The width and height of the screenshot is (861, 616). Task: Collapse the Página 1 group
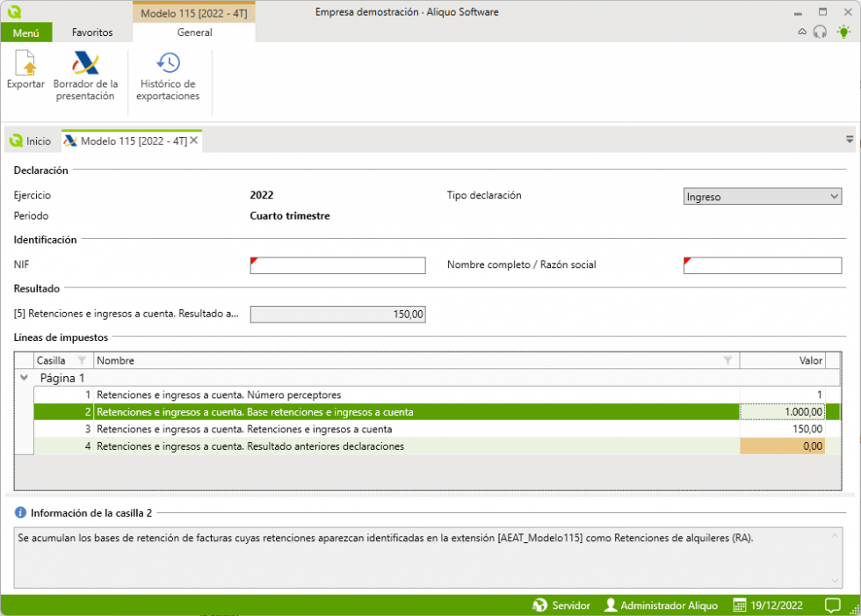coord(24,377)
